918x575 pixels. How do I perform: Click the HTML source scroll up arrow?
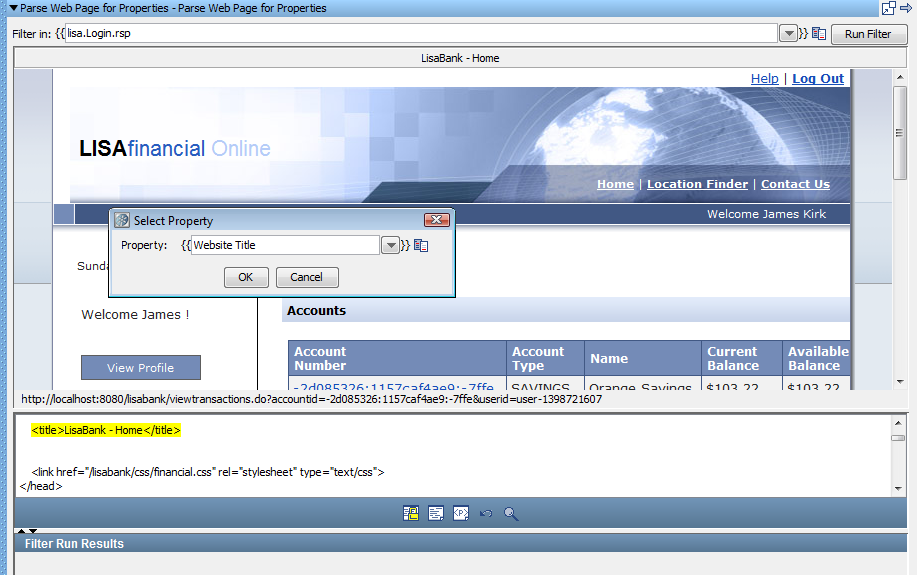(898, 423)
